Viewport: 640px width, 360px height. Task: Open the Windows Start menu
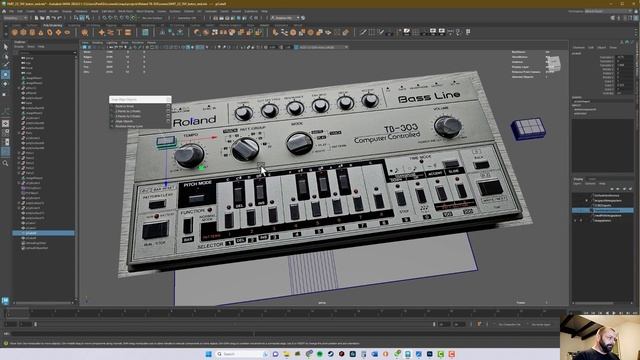[209, 354]
